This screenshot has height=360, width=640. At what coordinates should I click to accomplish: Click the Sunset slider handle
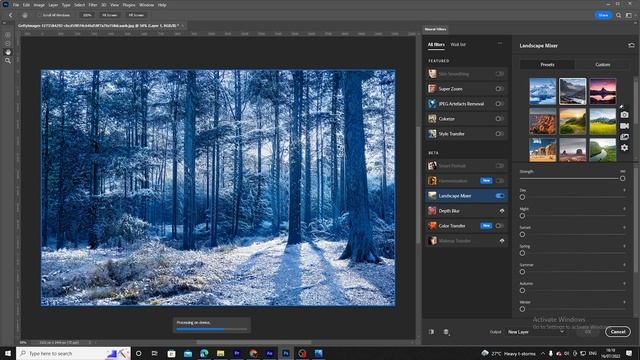(x=522, y=235)
